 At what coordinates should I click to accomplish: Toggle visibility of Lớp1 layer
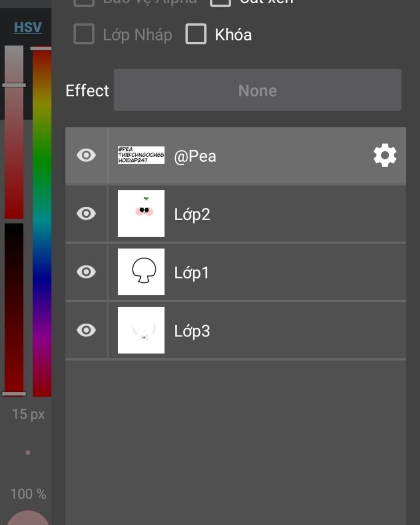coord(86,272)
